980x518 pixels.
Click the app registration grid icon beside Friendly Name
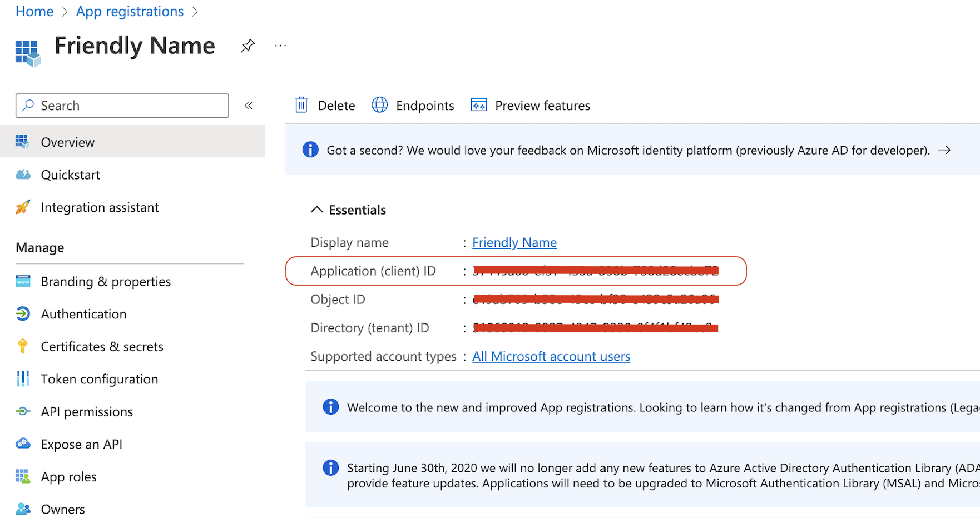28,53
